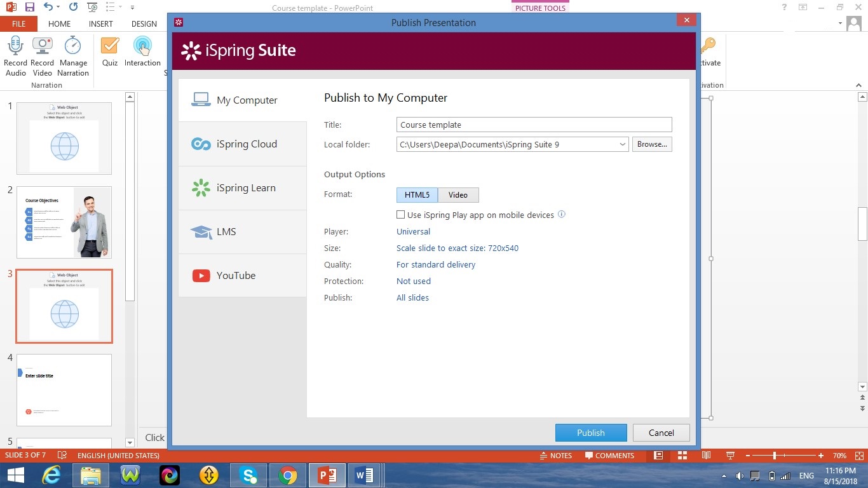Click the Record Audio microphone icon
Screen dimensions: 868x488
[x=15, y=46]
